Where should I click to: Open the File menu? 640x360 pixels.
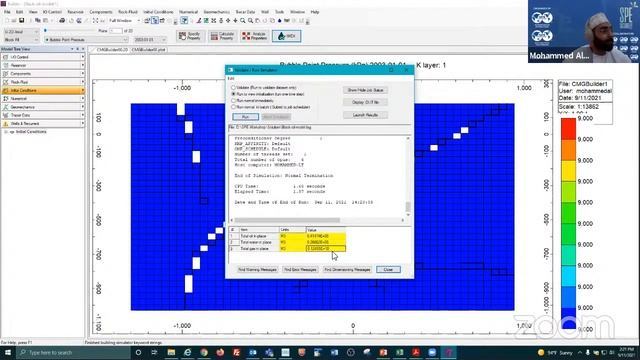(x=7, y=12)
